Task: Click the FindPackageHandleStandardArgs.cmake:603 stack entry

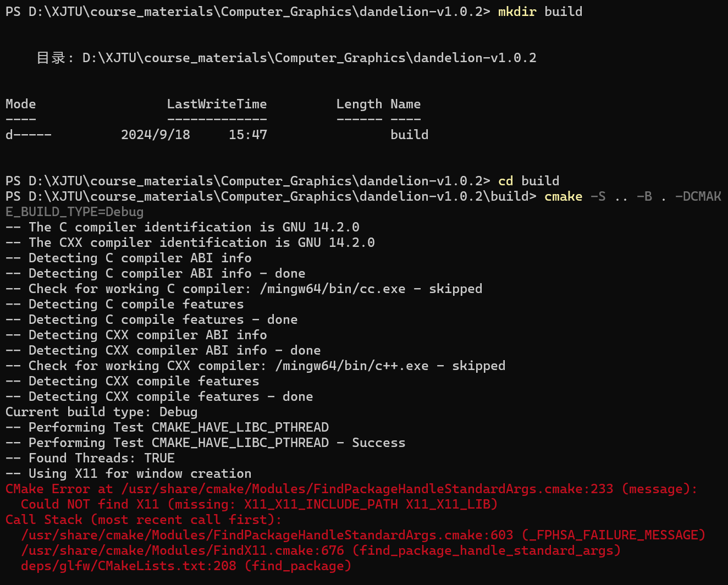Action: pos(267,535)
